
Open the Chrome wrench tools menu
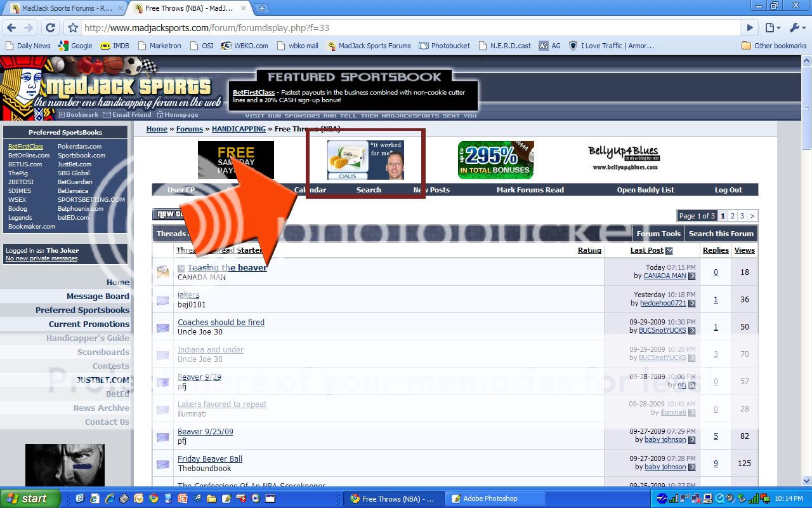click(796, 28)
